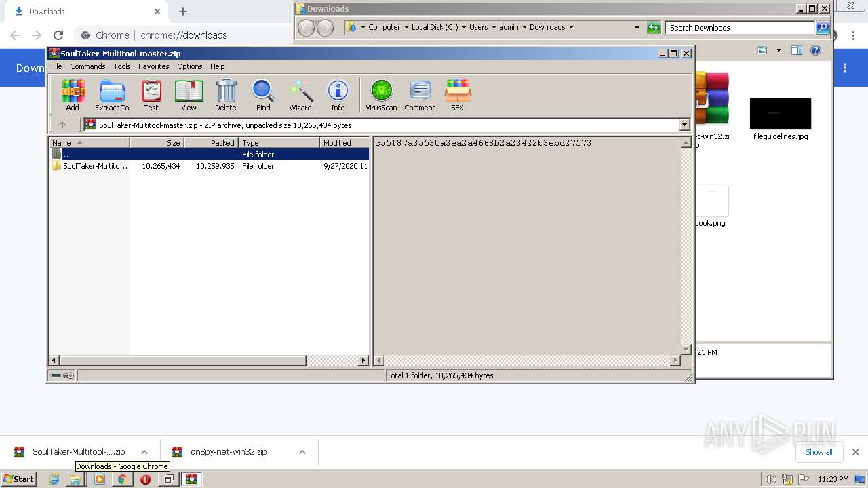Open the File menu in WinRAR
Viewport: 868px width, 488px height.
pyautogui.click(x=56, y=66)
